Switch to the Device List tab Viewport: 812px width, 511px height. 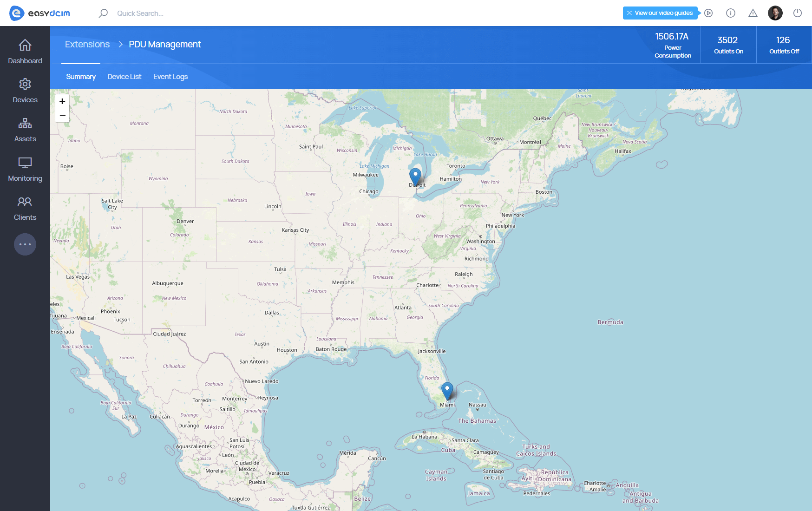[x=124, y=77]
